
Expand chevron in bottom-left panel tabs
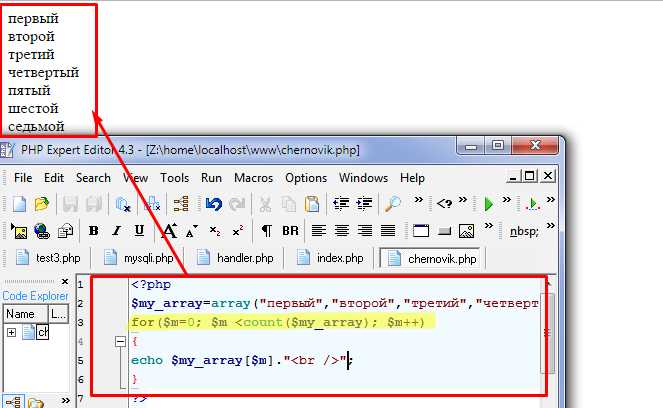click(66, 400)
